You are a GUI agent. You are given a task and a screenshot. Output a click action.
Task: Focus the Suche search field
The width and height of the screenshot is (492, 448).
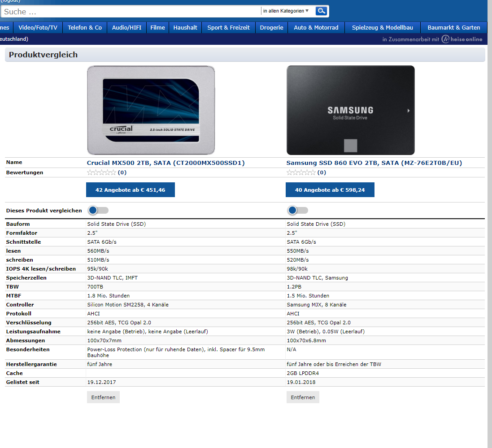click(x=131, y=12)
